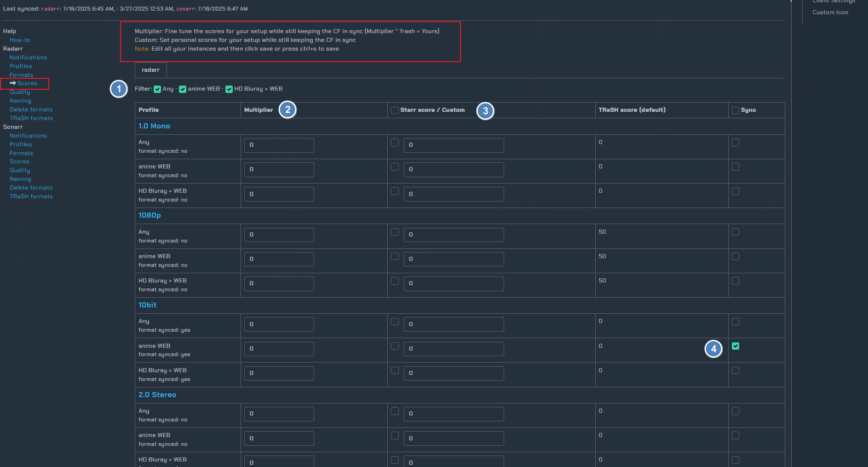Click Multiplier field for 1.0 Mono HD Bluray + WEB
This screenshot has width=868, height=467.
279,194
